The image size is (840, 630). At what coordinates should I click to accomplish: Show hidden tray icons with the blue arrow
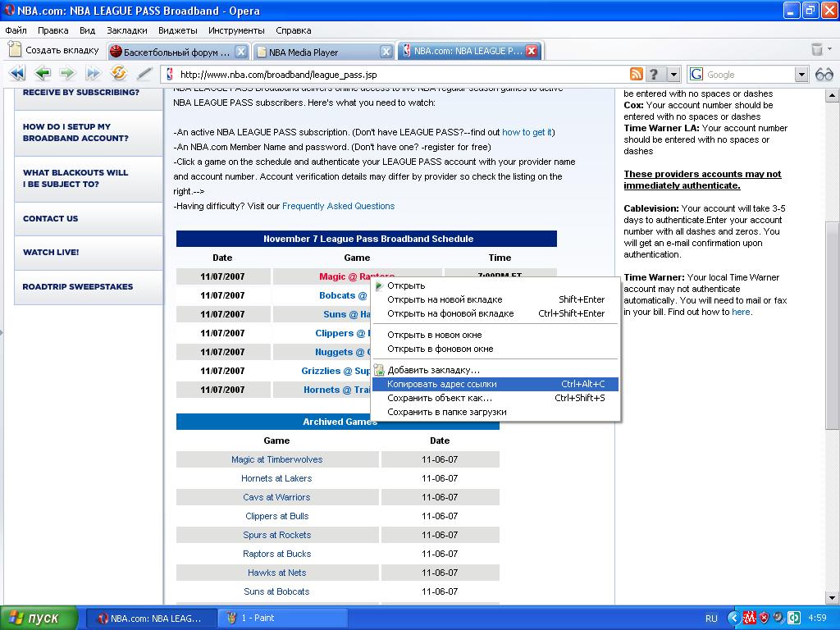(x=734, y=618)
